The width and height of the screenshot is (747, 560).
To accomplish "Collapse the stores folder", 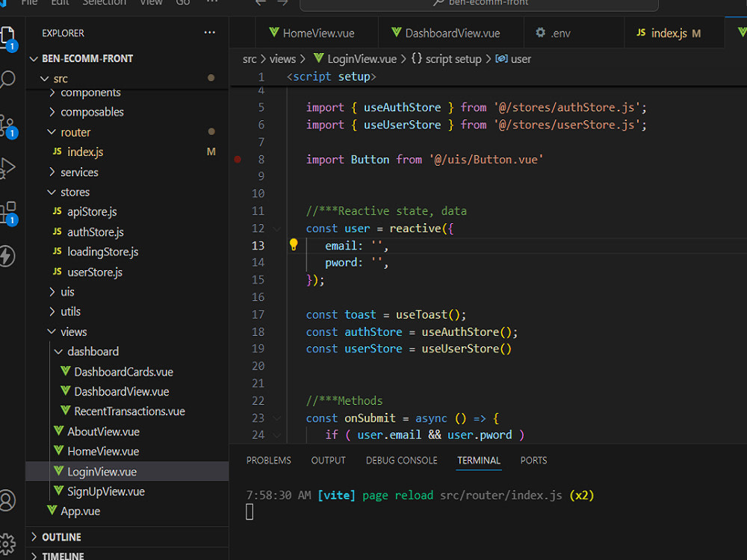I will pos(75,192).
